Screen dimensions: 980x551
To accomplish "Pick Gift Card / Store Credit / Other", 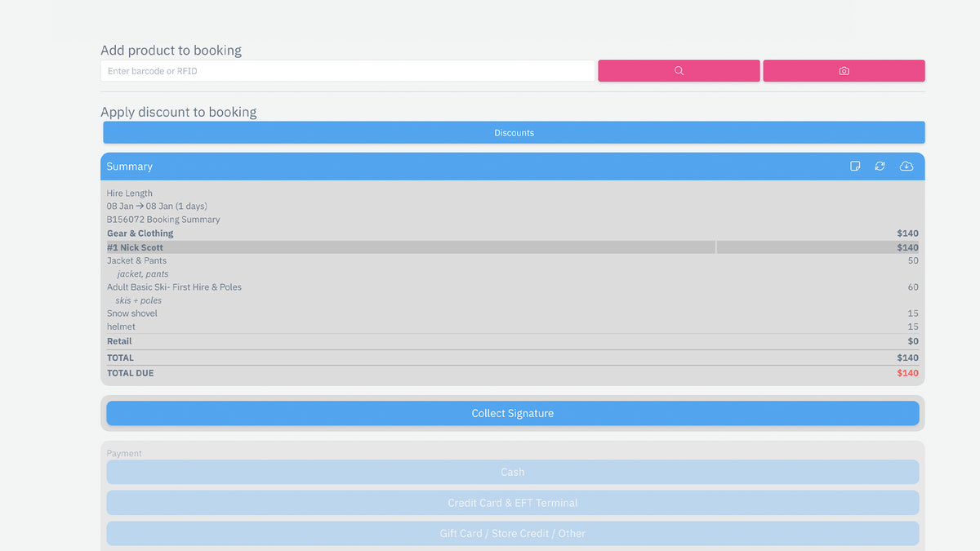I will click(512, 534).
